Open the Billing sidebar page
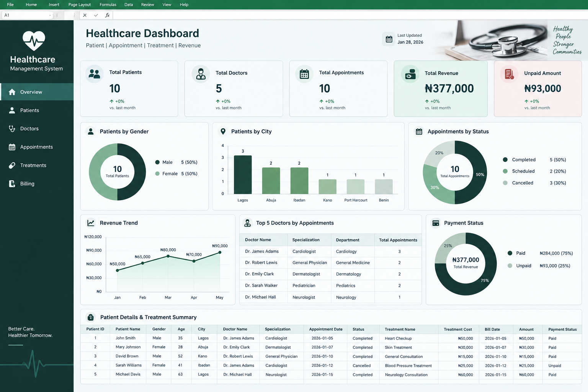 (37, 184)
